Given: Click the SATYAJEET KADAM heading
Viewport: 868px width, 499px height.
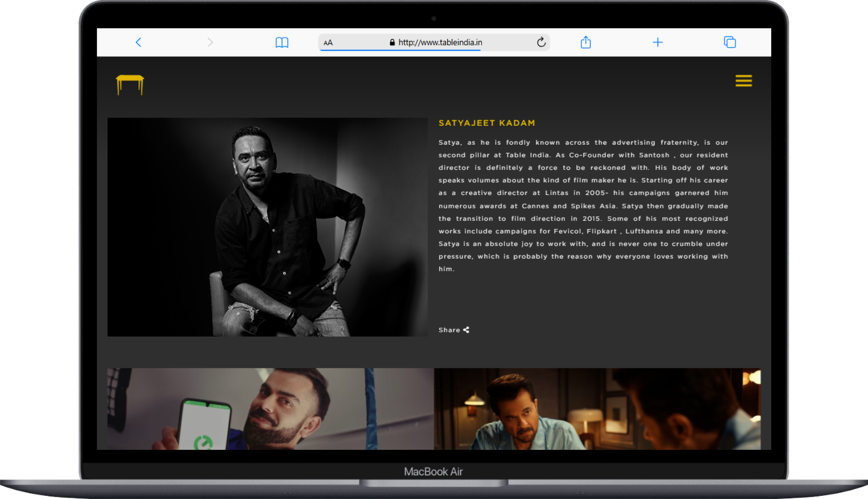Looking at the screenshot, I should pos(487,123).
